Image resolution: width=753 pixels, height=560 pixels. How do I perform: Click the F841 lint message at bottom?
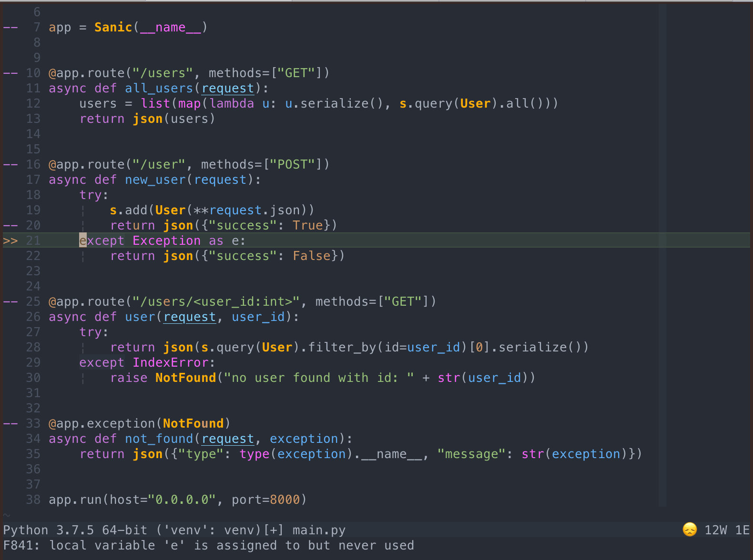209,545
